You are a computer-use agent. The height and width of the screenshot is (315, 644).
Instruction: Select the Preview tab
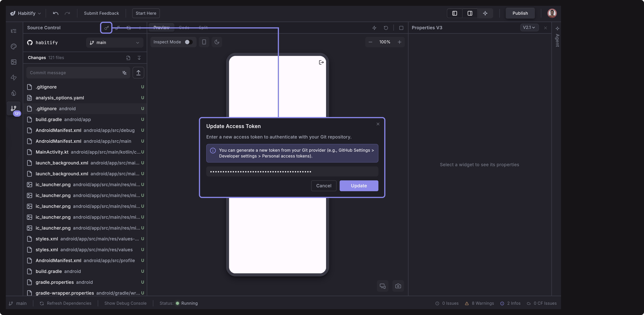[x=161, y=28]
